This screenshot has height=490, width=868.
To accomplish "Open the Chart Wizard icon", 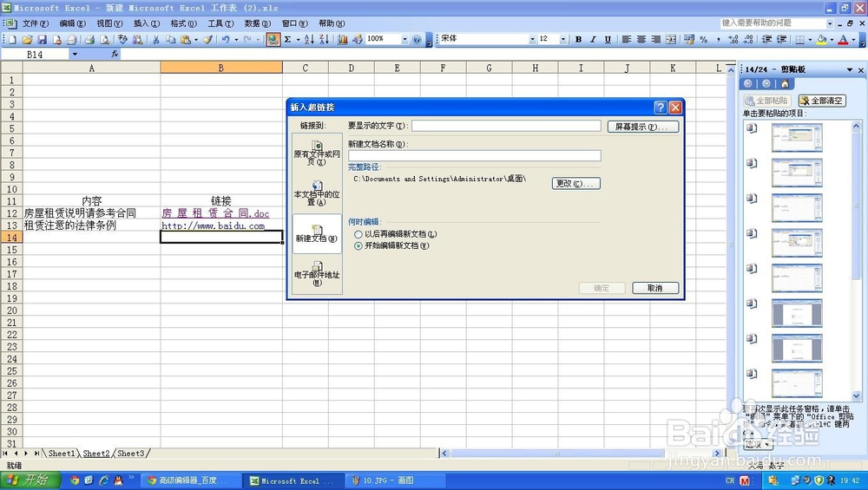I will [x=343, y=39].
